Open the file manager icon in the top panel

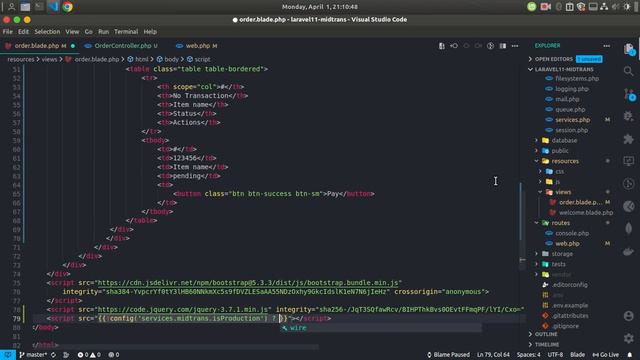point(25,7)
